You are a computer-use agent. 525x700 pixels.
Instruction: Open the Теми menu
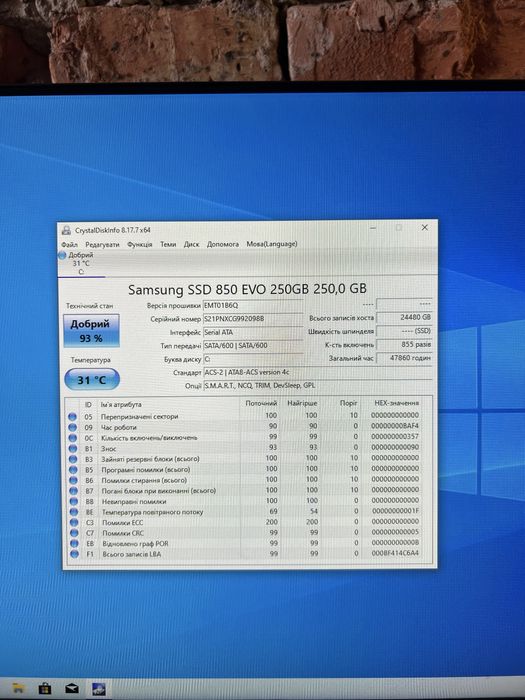click(x=168, y=244)
